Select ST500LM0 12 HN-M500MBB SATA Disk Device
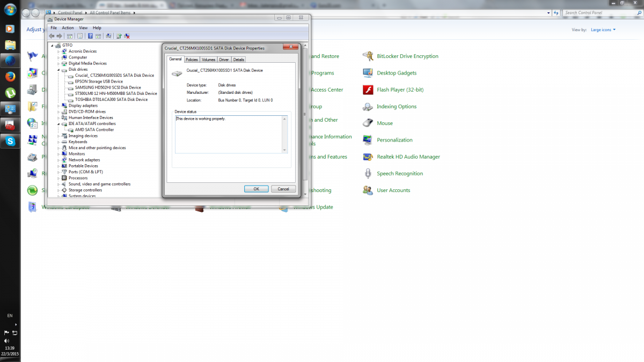Viewport: 644px width, 362px height. [116, 93]
